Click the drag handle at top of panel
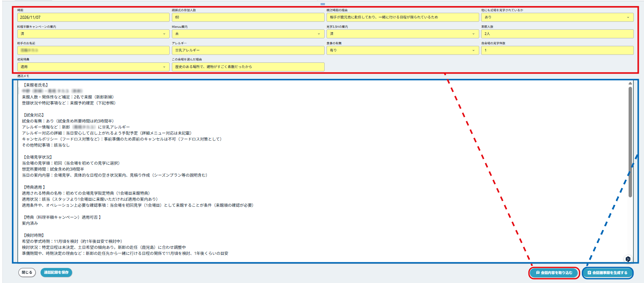 [x=322, y=4]
